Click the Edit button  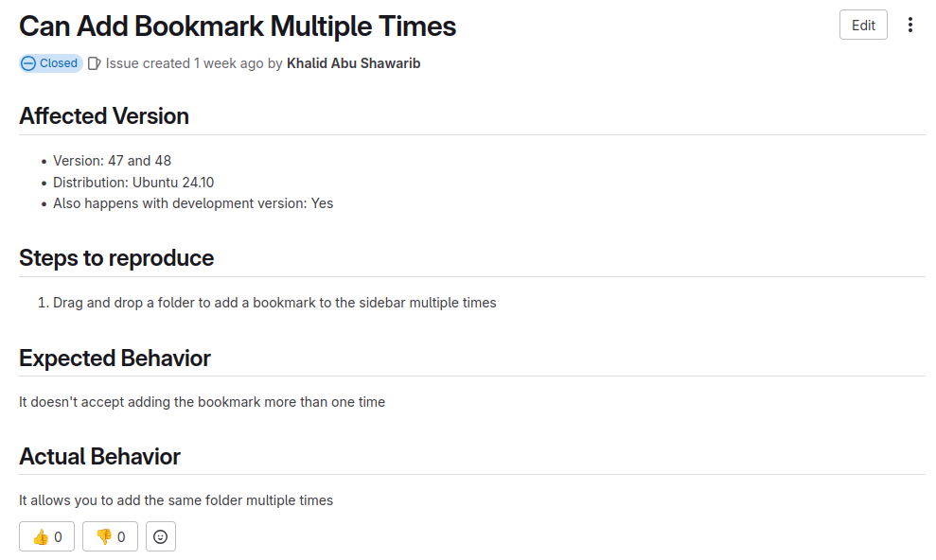[863, 25]
